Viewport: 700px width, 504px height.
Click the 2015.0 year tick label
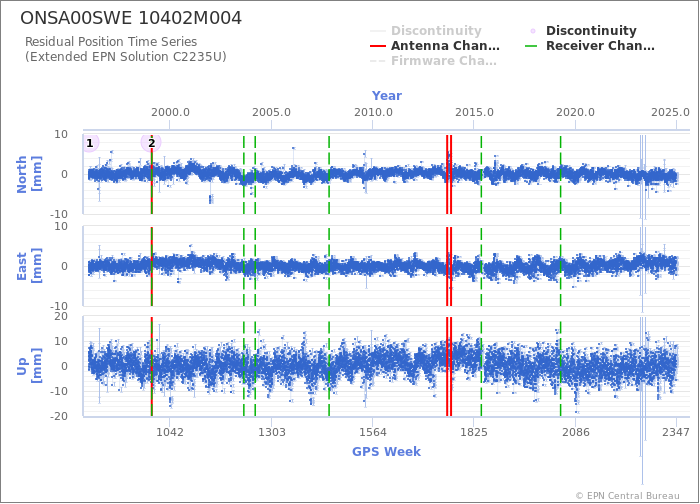[474, 112]
